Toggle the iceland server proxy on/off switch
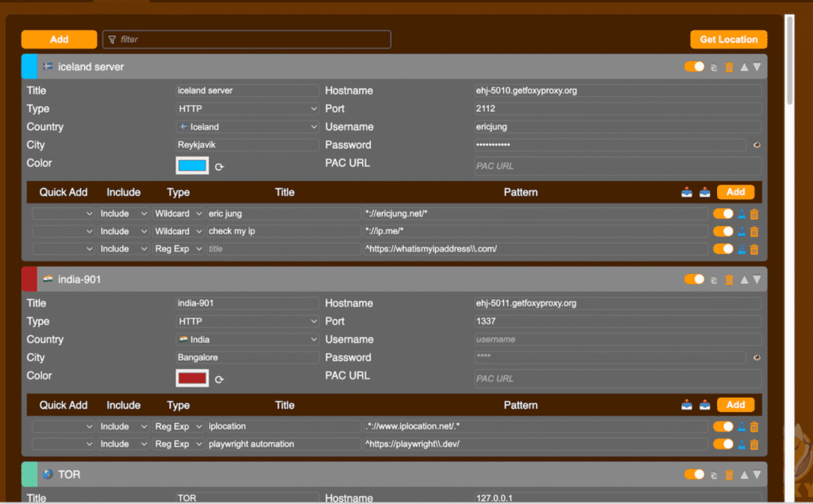Viewport: 813px width, 504px height. tap(694, 67)
